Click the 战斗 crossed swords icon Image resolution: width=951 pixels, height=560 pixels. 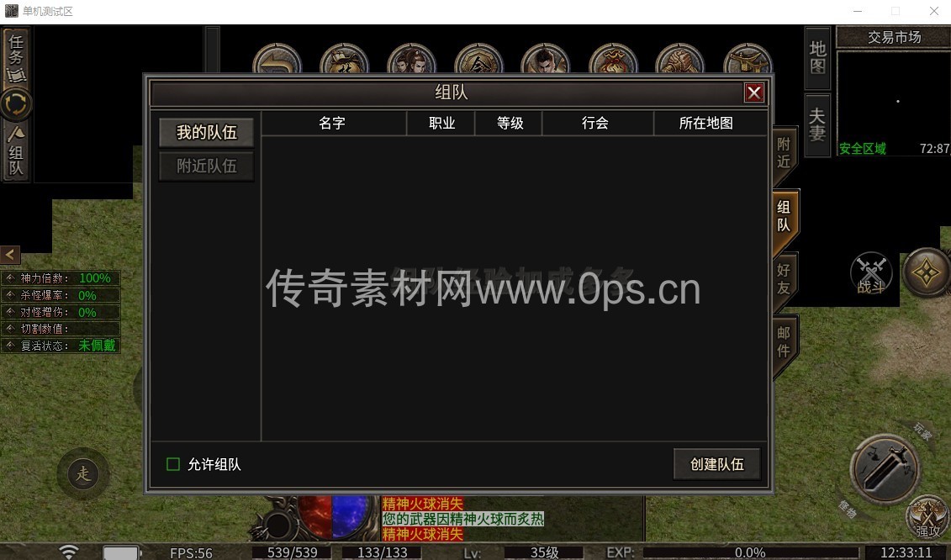click(x=871, y=275)
